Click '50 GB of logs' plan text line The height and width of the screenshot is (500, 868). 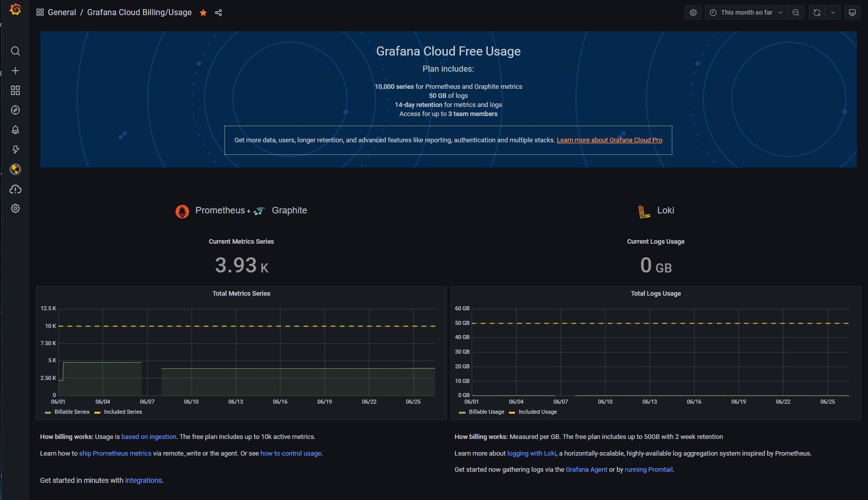click(x=448, y=96)
